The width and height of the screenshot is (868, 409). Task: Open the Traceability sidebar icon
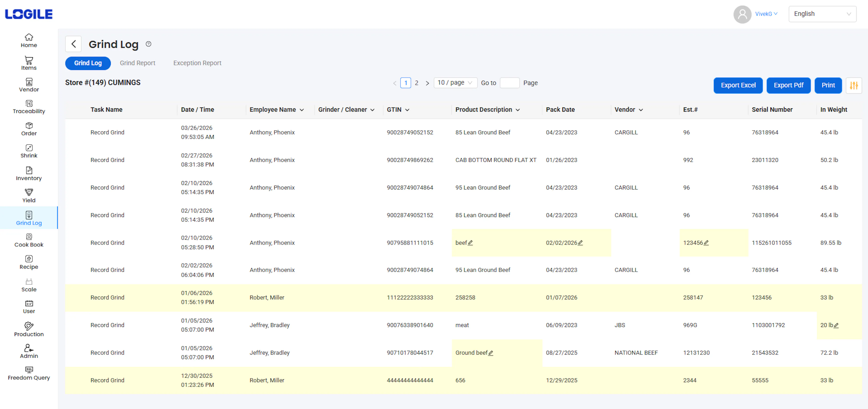(x=29, y=104)
